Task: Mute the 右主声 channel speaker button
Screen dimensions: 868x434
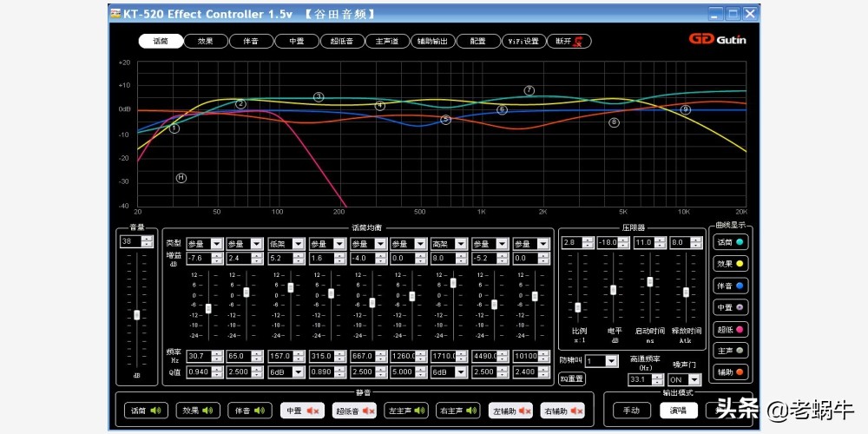Action: click(x=458, y=411)
